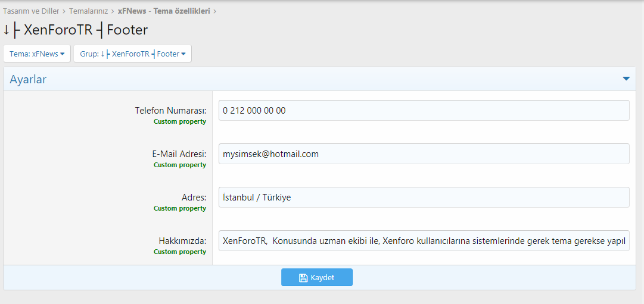The width and height of the screenshot is (644, 304).
Task: Click the Ayarlar section header text
Action: (x=28, y=79)
